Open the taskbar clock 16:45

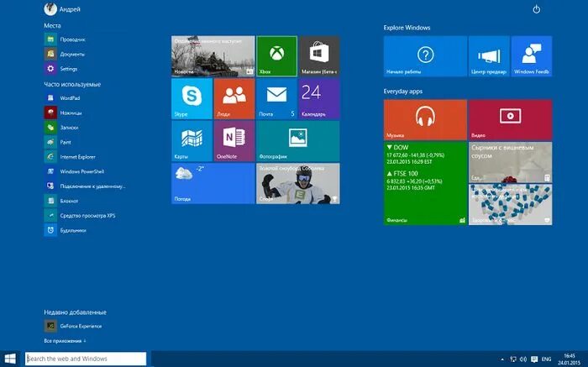[569, 359]
